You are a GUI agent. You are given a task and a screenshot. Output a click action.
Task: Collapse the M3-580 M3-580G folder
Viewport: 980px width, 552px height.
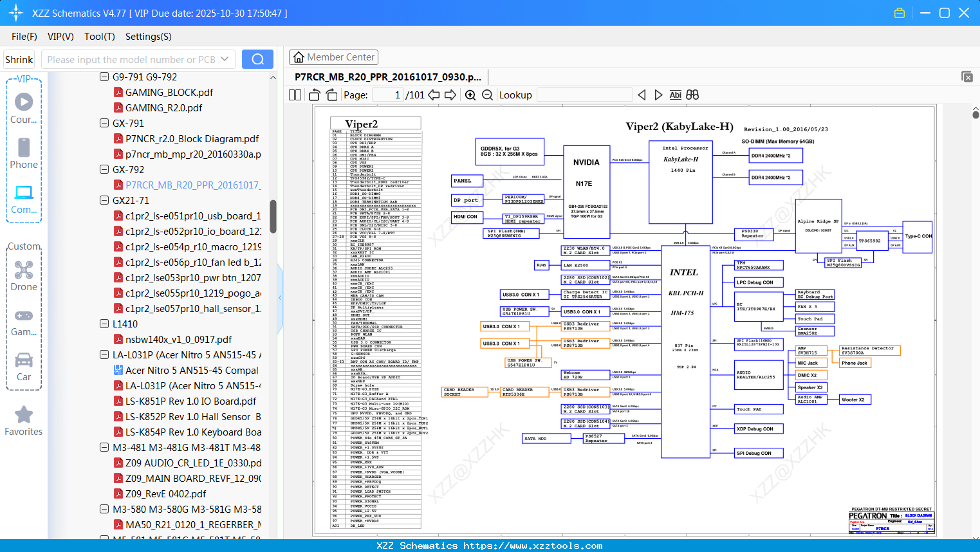pos(104,509)
